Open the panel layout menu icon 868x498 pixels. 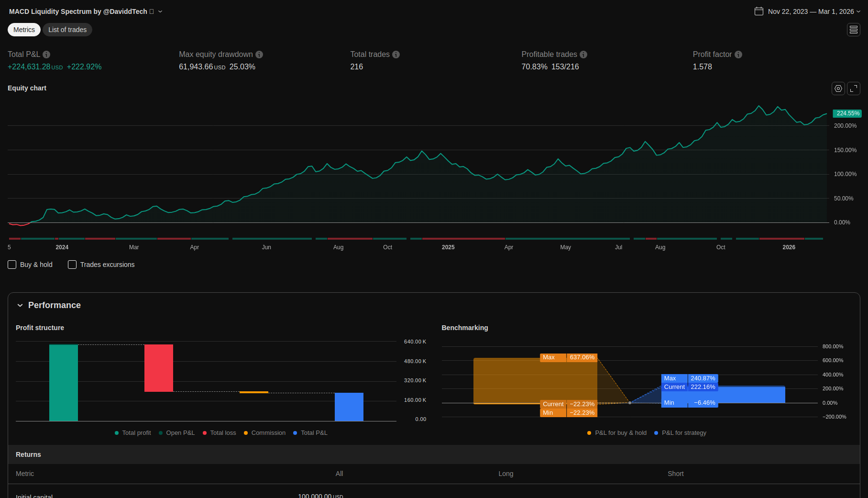coord(854,30)
